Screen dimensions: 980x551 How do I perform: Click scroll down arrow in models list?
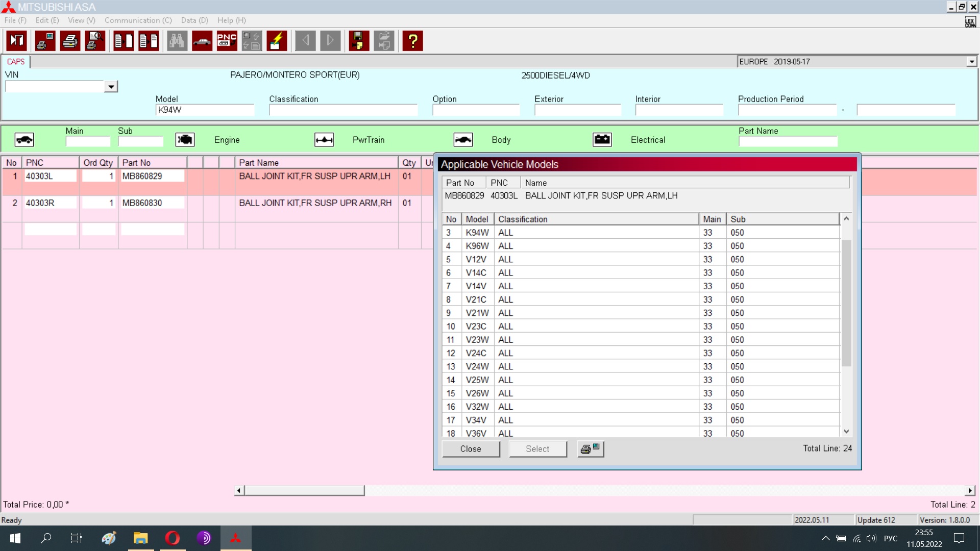point(846,432)
